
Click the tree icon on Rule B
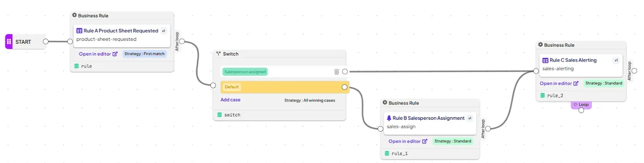point(390,118)
